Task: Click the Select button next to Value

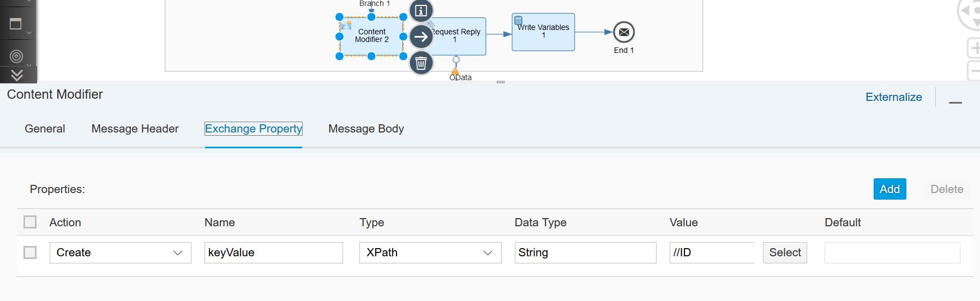Action: point(785,252)
